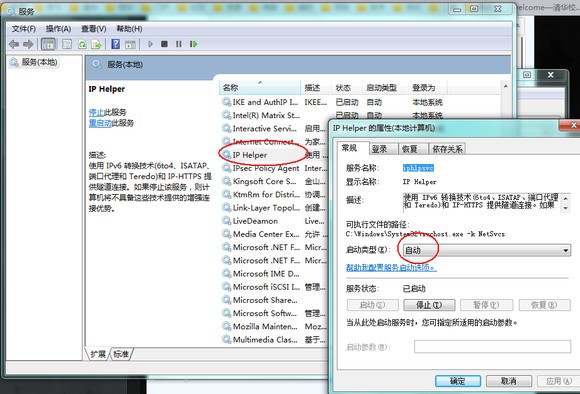
Task: Select the IPsec Policy Agent row
Action: tap(274, 168)
